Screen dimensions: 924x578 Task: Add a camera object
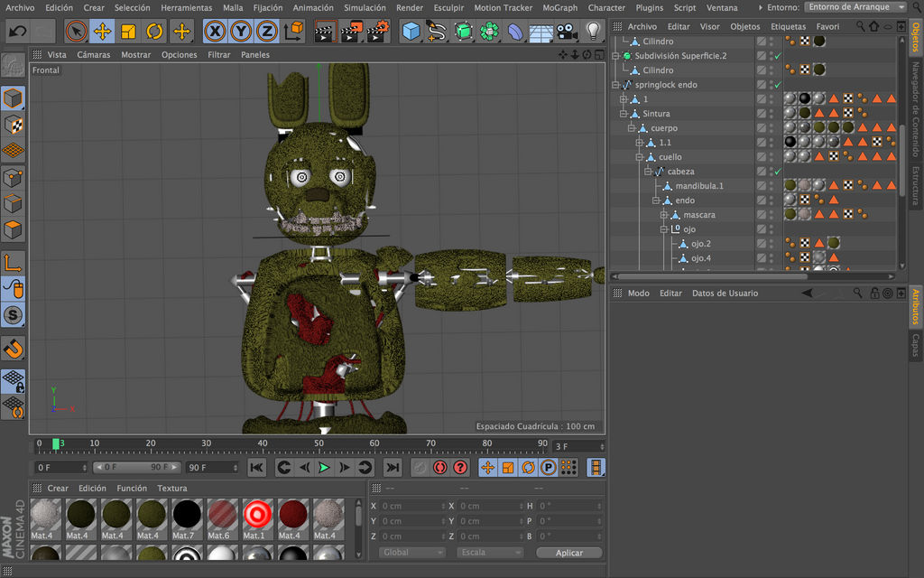tap(567, 31)
